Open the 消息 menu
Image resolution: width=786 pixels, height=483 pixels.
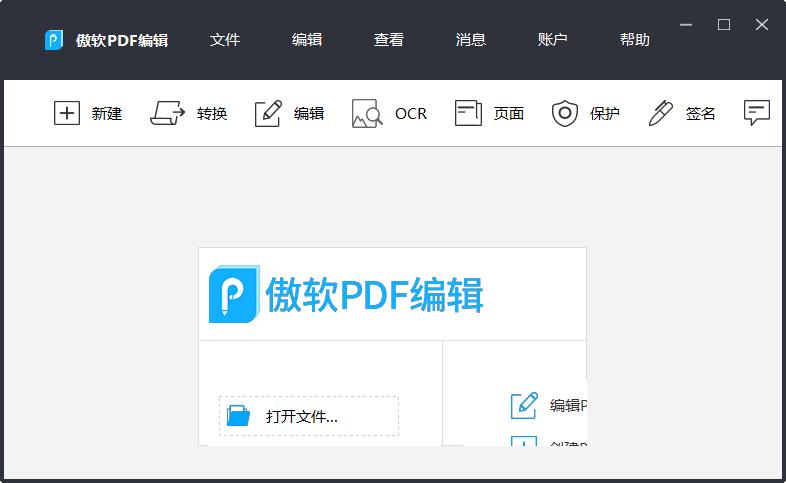pos(471,40)
